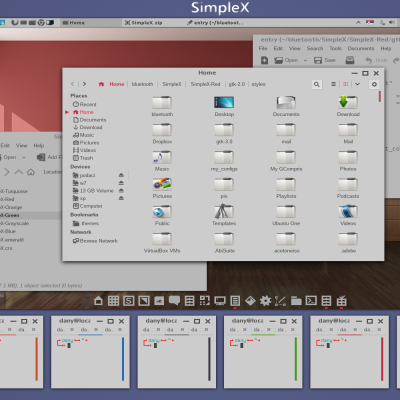Click the bluetooth breadcrumb in file manager path
Viewport: 400px width, 400px height.
[142, 84]
